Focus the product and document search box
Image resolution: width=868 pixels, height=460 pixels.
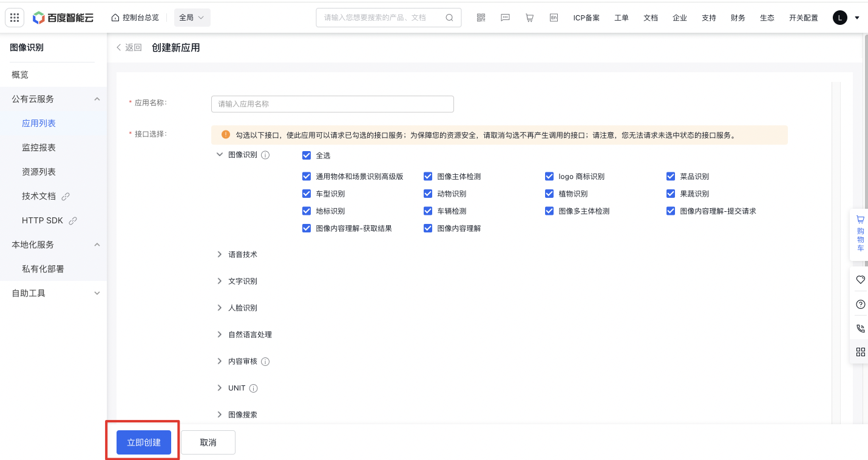388,18
